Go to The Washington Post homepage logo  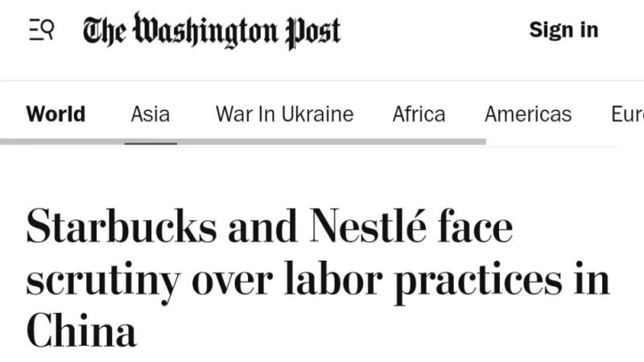tap(212, 31)
